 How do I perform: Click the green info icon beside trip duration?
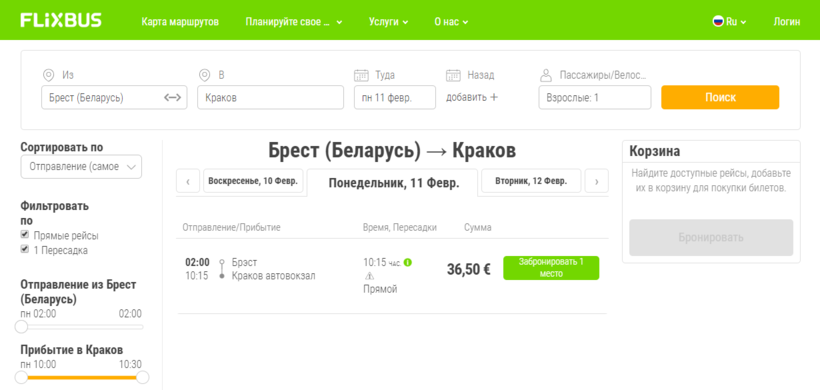(408, 262)
